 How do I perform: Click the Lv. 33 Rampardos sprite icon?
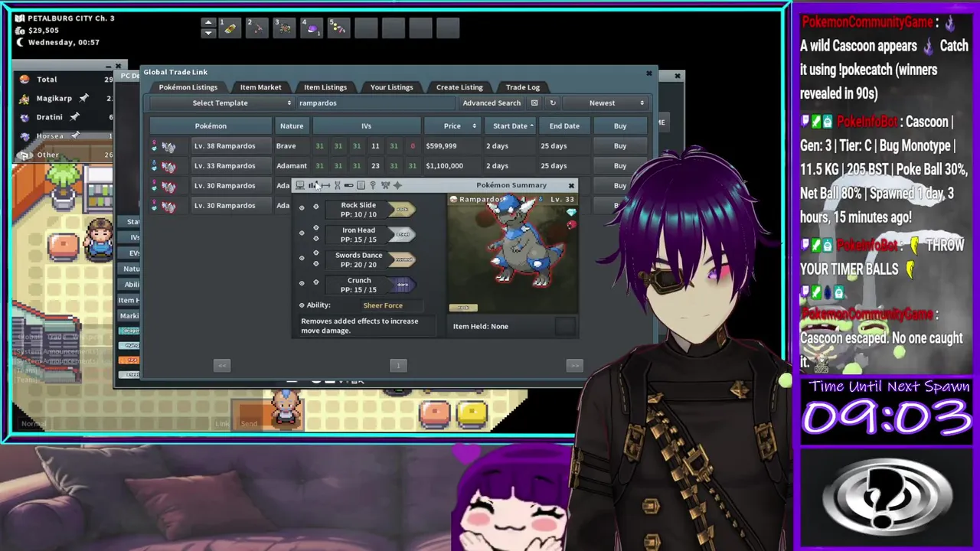[168, 165]
